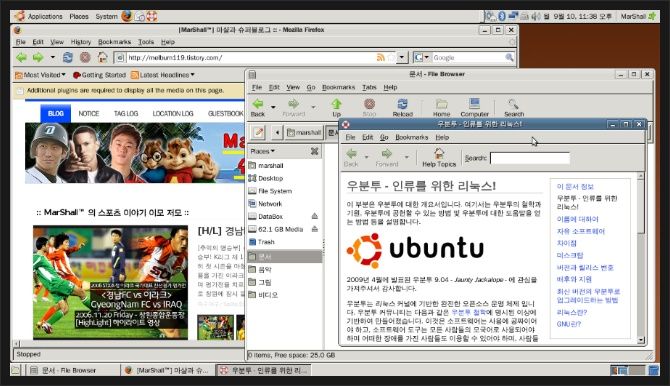
Task: Open Bookmarks menu in help viewer
Action: click(411, 137)
